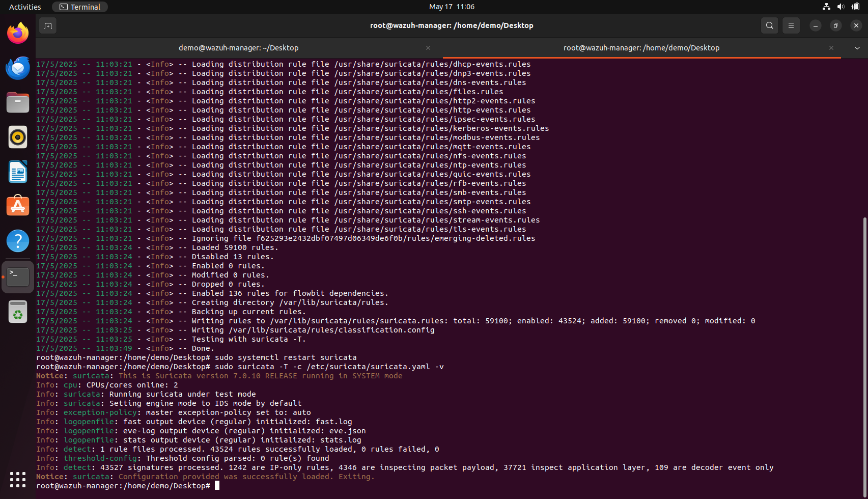Click the 'CPUs/cores online: 2' line
Screen dimensions: 868x499
pyautogui.click(x=107, y=385)
